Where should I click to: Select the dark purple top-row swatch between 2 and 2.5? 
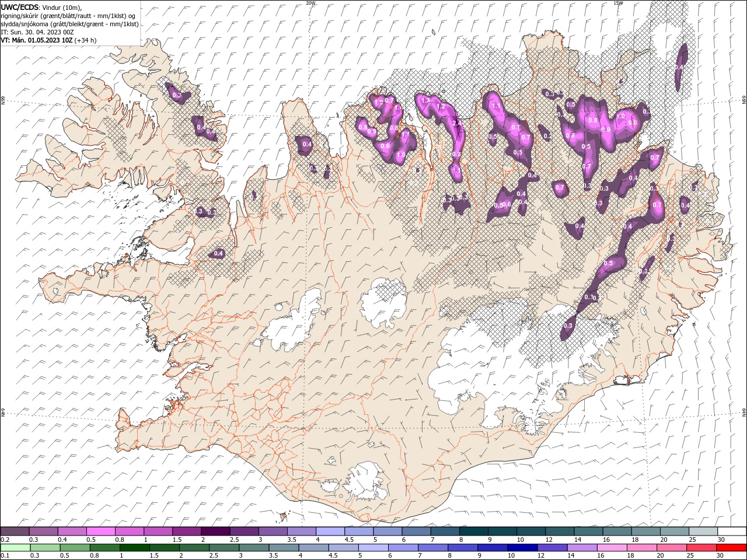pos(215,531)
